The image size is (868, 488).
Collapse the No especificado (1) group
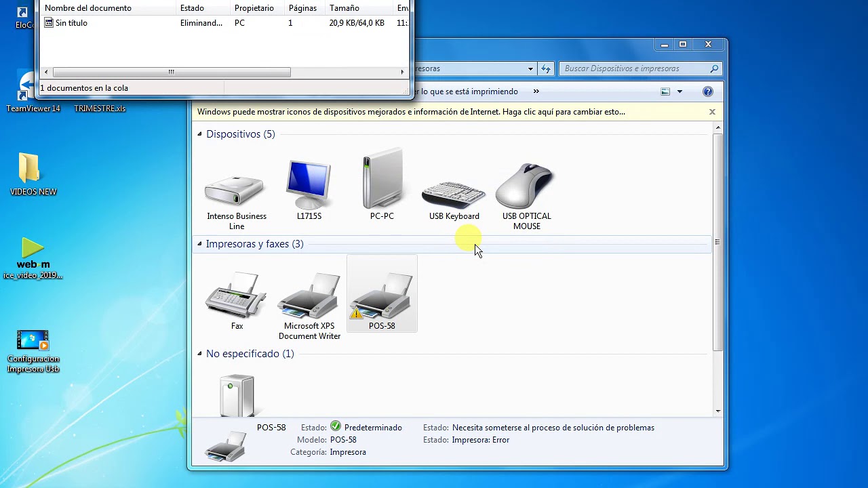coord(200,354)
